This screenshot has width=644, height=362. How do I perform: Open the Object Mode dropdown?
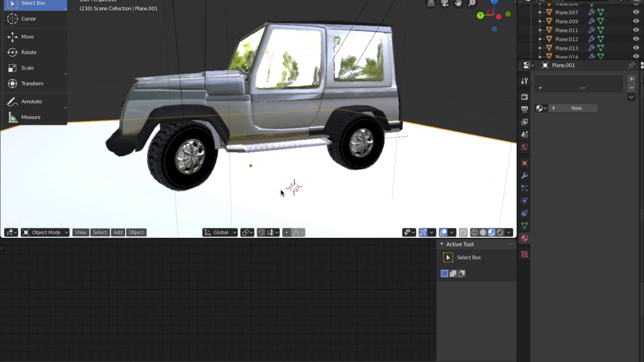[45, 232]
